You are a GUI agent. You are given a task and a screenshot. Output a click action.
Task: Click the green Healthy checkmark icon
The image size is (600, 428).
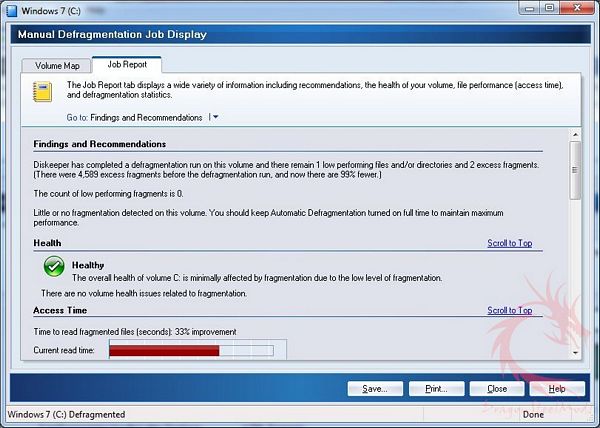point(54,267)
